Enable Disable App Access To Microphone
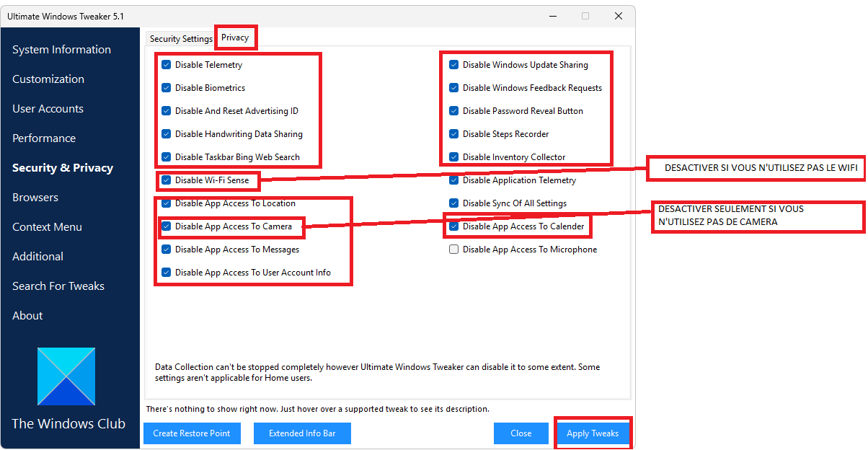868x450 pixels. click(x=454, y=250)
